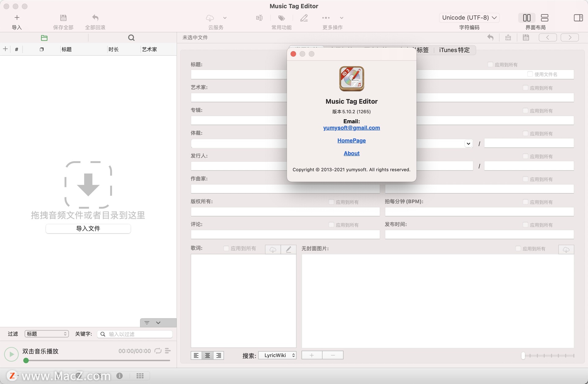Image resolution: width=588 pixels, height=384 pixels.
Task: Sort by 时长 column header
Action: click(x=113, y=49)
